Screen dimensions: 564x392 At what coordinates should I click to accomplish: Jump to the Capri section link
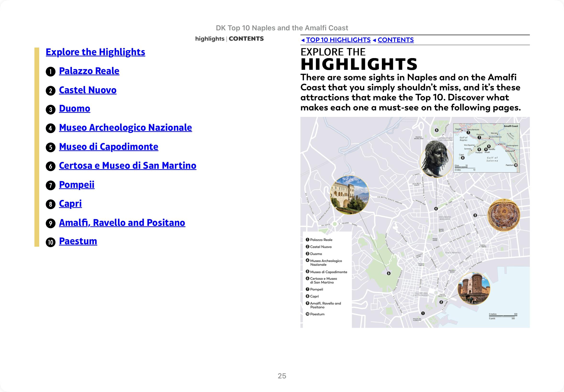(70, 204)
